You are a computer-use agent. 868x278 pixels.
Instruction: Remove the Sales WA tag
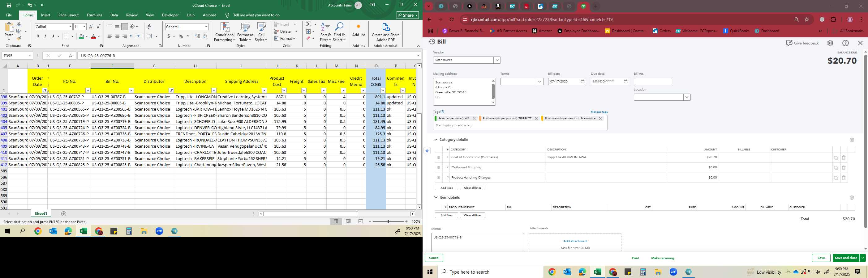[x=474, y=119]
